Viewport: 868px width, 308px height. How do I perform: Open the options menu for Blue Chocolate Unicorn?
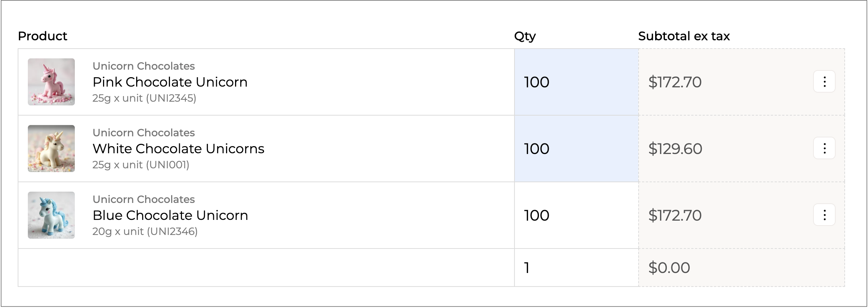tap(824, 215)
